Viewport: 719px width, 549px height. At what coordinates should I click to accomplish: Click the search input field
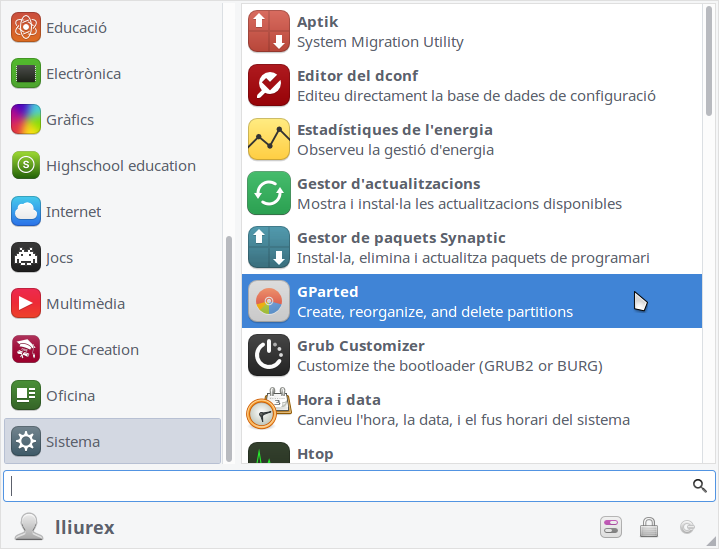345,486
